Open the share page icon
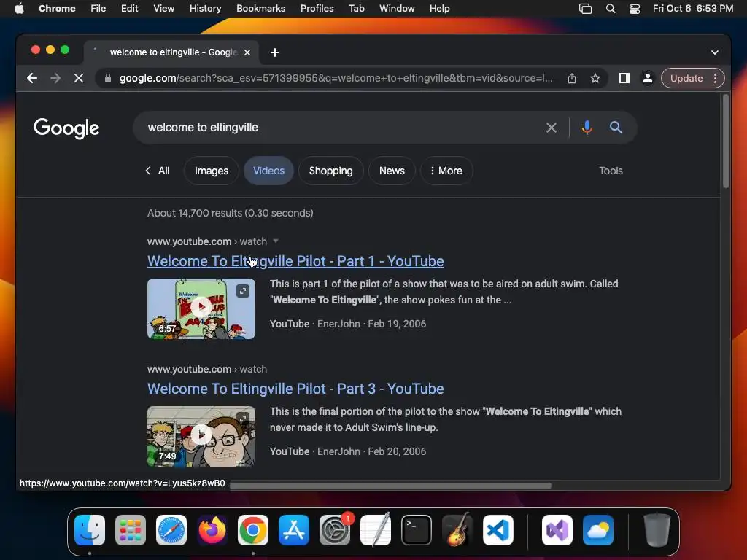747x560 pixels. tap(572, 78)
